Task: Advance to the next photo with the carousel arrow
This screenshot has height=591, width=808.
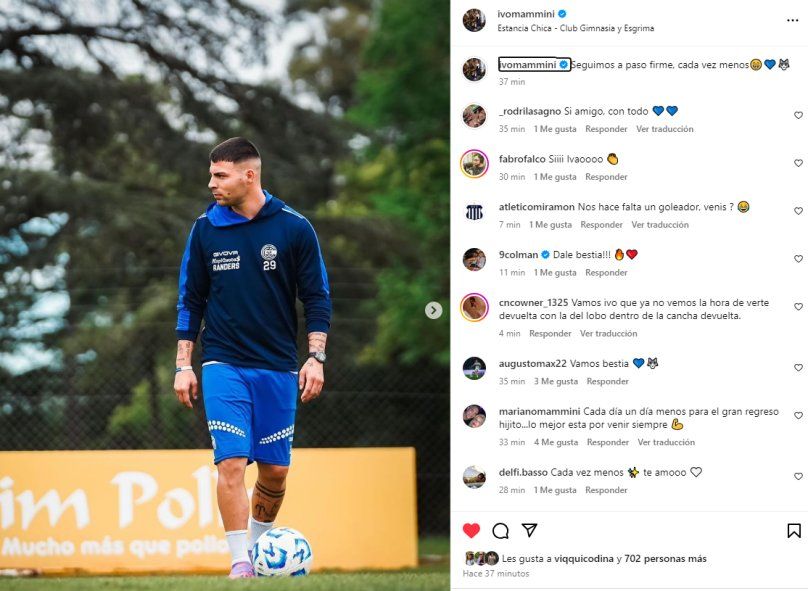Action: pyautogui.click(x=433, y=310)
